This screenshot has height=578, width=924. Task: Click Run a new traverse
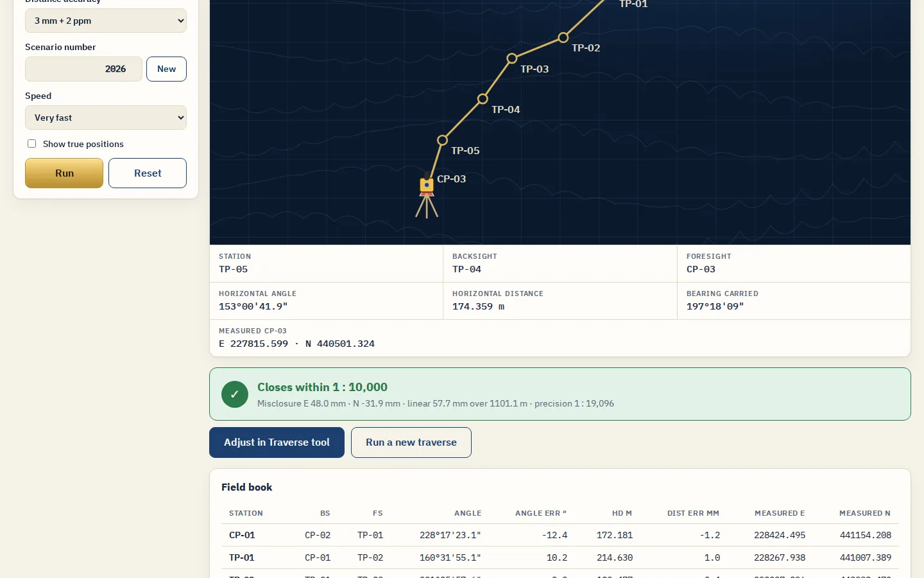pos(411,442)
